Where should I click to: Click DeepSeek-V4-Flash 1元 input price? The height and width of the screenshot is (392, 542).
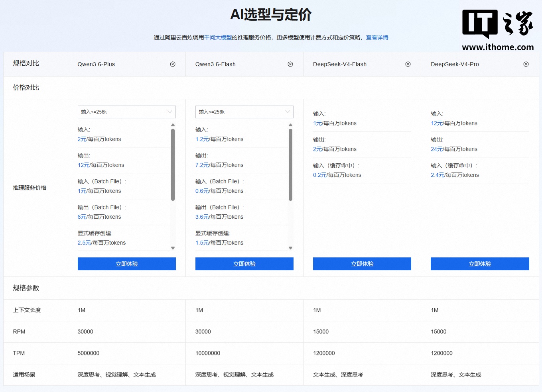[x=317, y=123]
